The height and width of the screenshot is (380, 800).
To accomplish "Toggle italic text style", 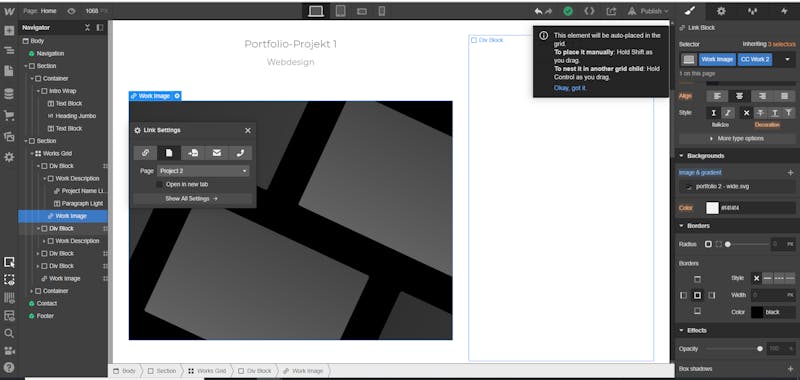I will coord(728,113).
